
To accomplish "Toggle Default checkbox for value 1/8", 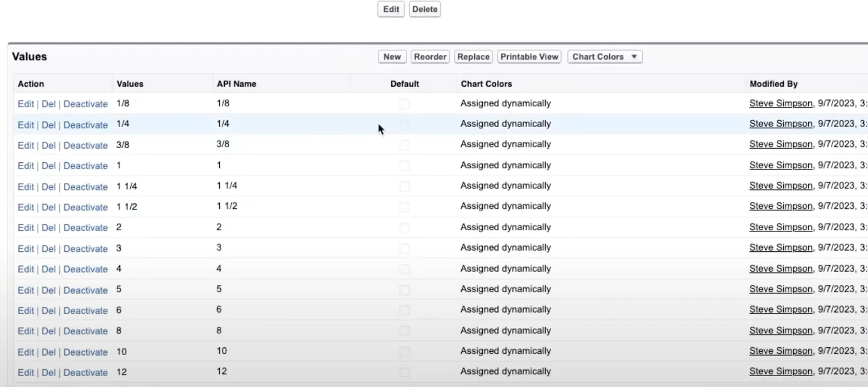I will click(x=405, y=104).
